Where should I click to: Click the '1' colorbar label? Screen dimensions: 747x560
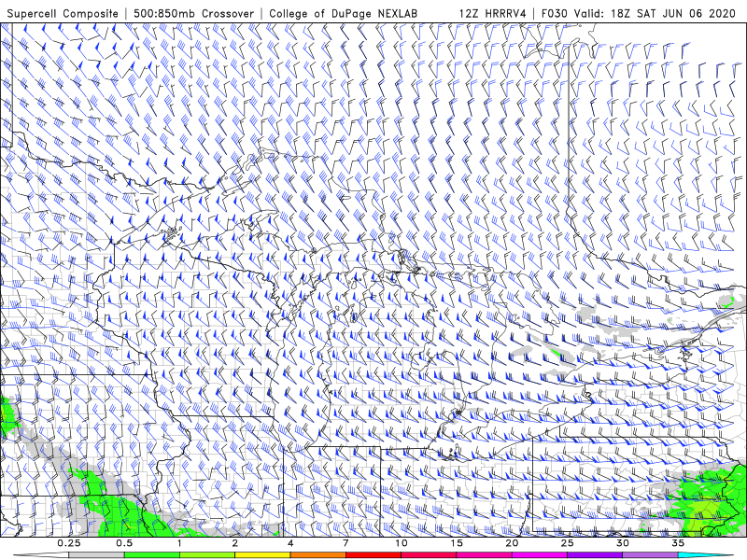(x=179, y=543)
